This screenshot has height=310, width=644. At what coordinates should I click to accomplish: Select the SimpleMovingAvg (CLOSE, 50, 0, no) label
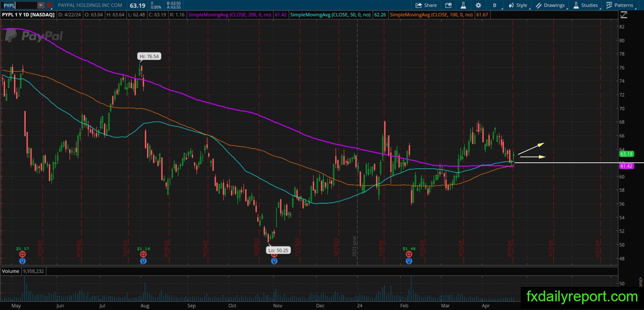click(x=331, y=15)
